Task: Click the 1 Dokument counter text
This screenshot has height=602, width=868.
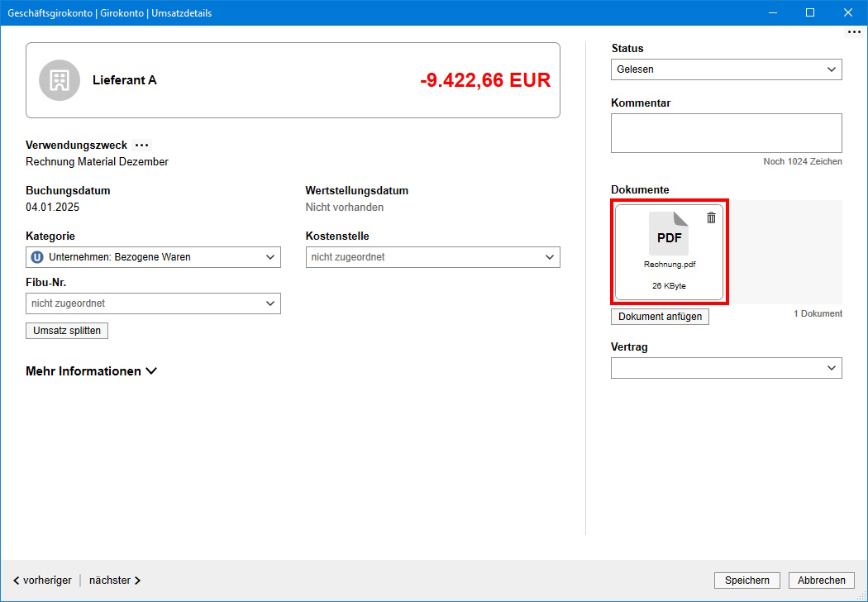Action: 818,313
